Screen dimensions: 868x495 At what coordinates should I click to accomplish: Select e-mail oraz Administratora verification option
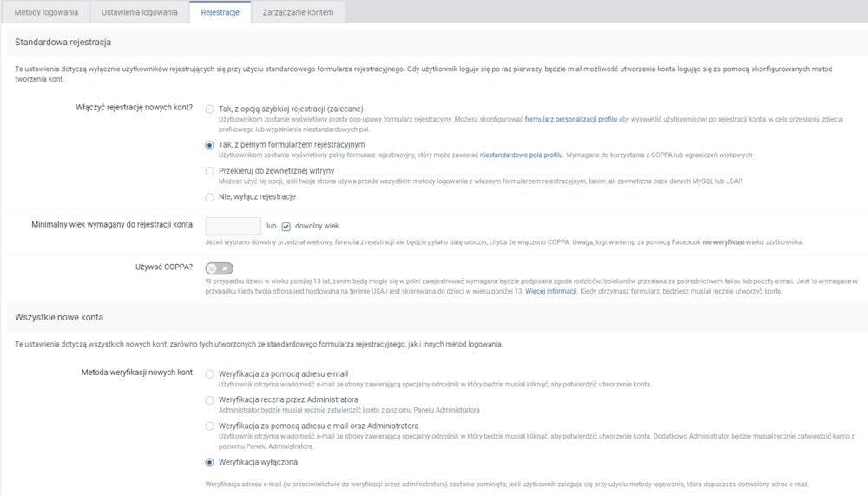(x=209, y=426)
